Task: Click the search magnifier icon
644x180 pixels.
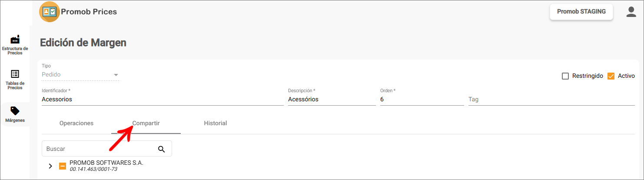Action: coord(162,149)
